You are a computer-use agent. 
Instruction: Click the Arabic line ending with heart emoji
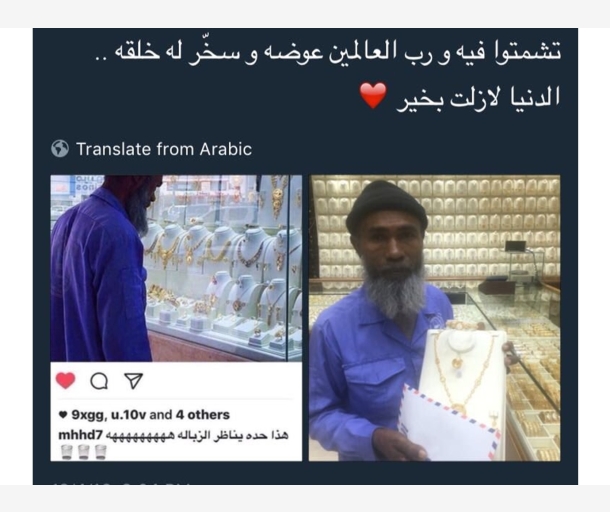coord(460,96)
